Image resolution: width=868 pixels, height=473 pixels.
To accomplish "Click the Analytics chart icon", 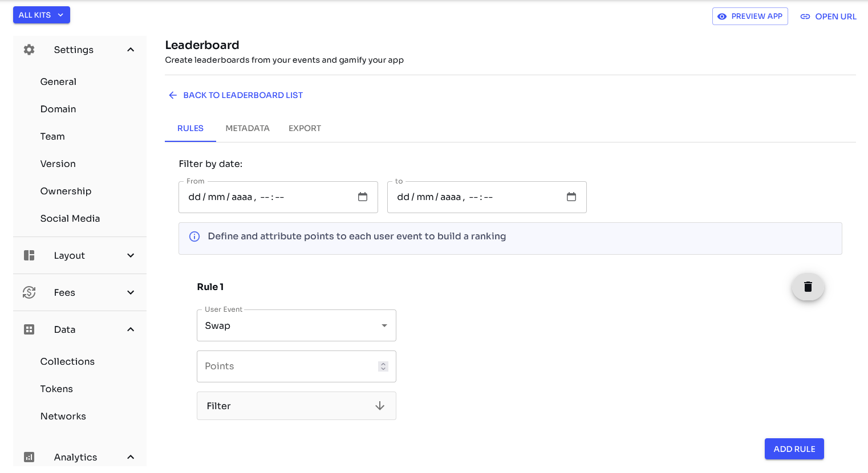I will click(x=29, y=457).
